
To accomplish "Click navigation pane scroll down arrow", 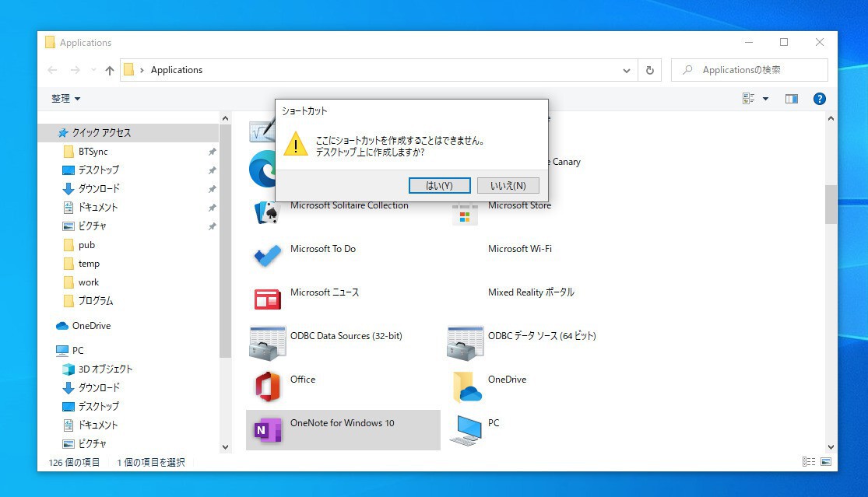I will click(x=225, y=446).
